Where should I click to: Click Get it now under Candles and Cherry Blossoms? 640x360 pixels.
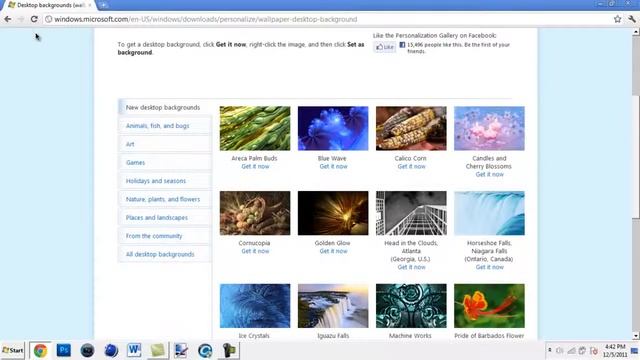(489, 174)
